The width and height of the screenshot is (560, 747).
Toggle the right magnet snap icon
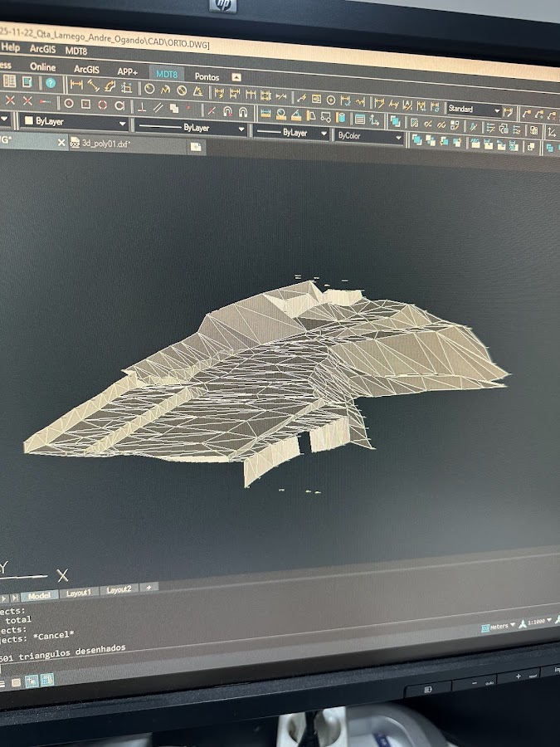[x=243, y=112]
